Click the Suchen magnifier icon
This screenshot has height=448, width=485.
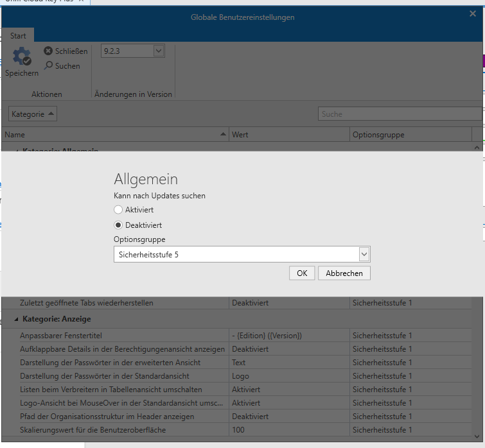pos(48,65)
